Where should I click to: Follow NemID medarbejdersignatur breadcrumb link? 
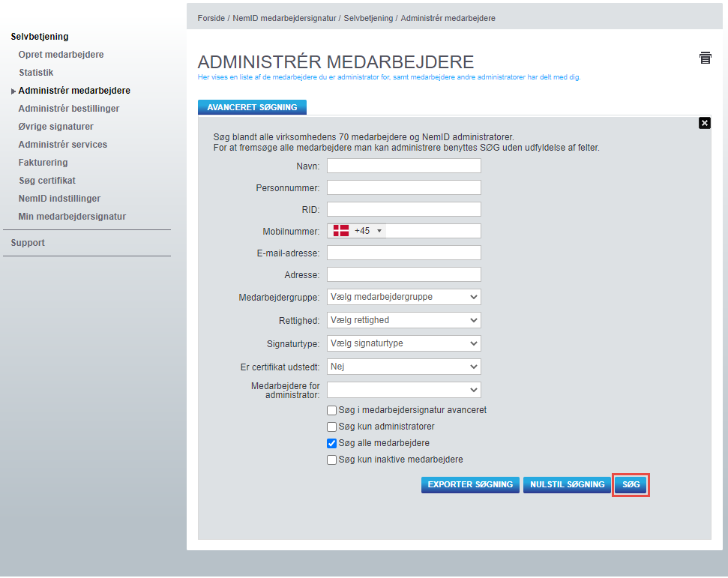click(x=284, y=18)
